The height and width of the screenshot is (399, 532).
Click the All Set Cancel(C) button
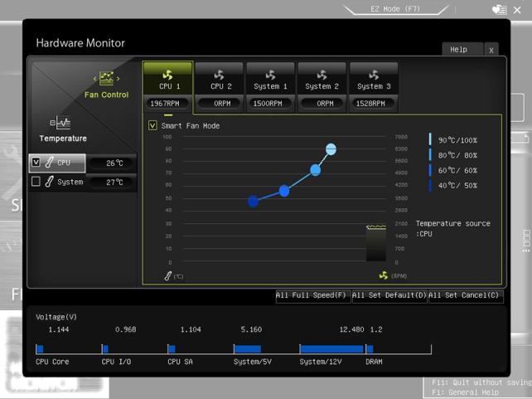pyautogui.click(x=465, y=295)
